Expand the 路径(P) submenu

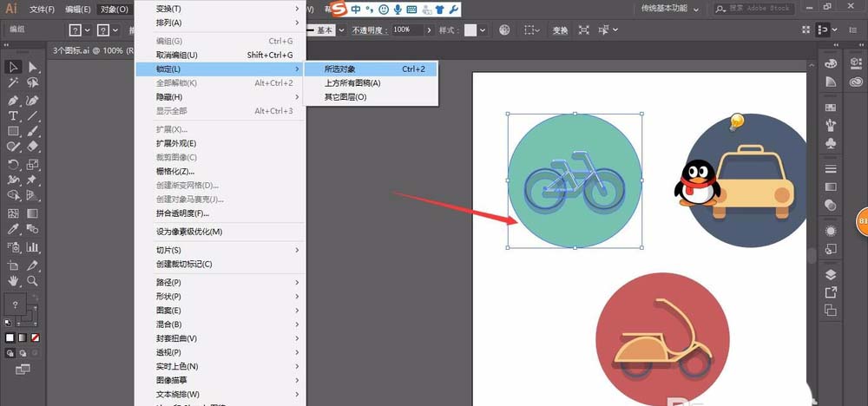(x=220, y=282)
